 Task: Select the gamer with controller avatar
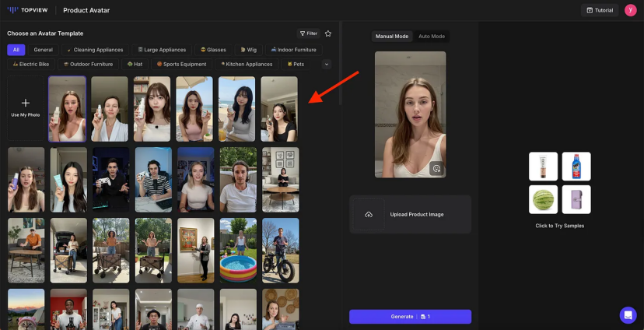click(111, 180)
